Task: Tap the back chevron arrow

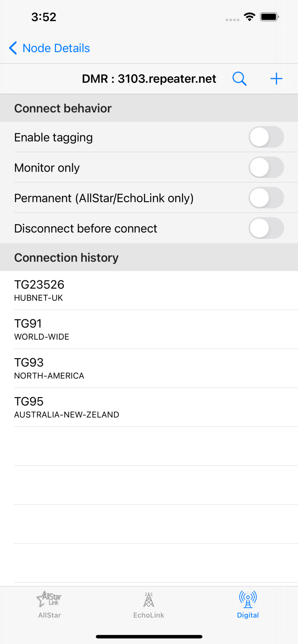Action: (x=13, y=48)
